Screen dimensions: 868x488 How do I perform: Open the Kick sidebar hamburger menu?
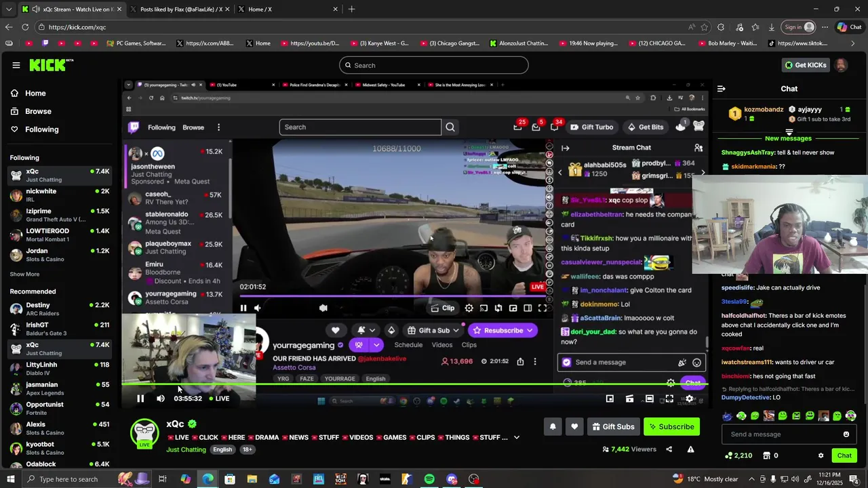coord(16,65)
